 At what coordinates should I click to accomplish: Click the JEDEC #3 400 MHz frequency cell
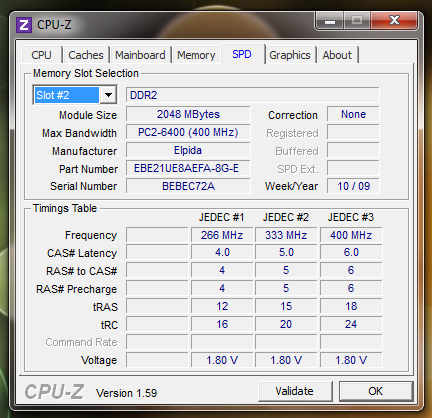point(351,235)
